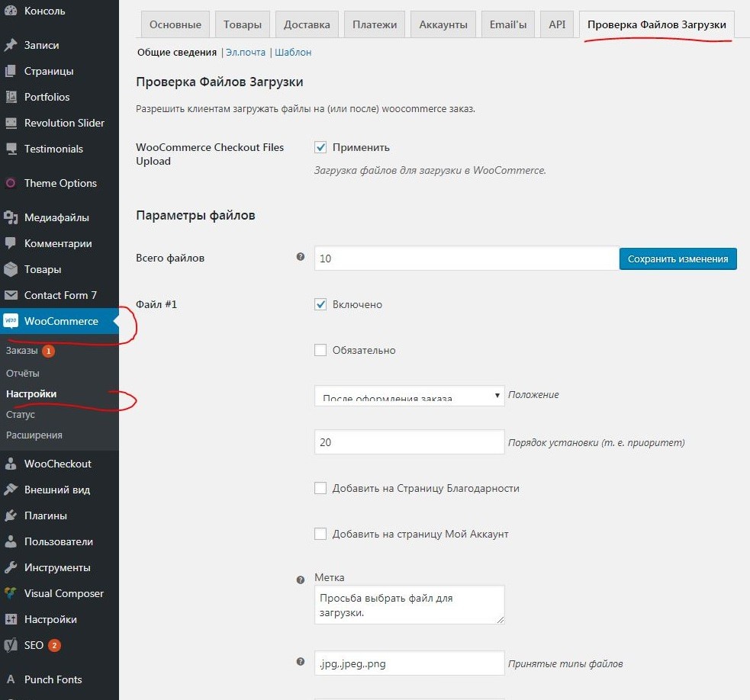Click the Всего файлов input field
Screen dimensions: 750x700
(466, 258)
